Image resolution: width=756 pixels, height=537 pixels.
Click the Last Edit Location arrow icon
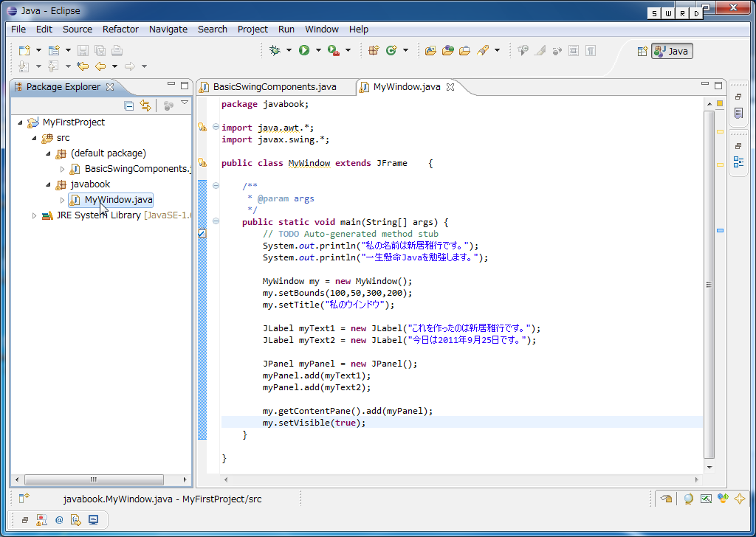point(82,66)
